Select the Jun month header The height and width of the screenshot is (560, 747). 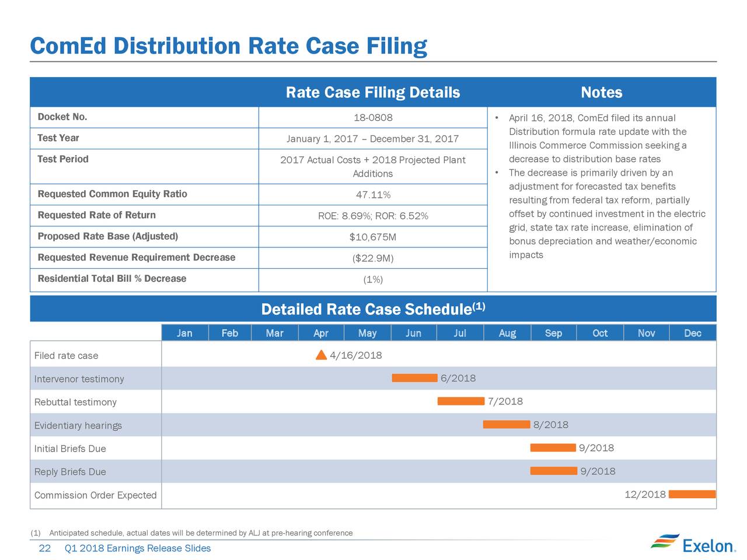pyautogui.click(x=413, y=333)
